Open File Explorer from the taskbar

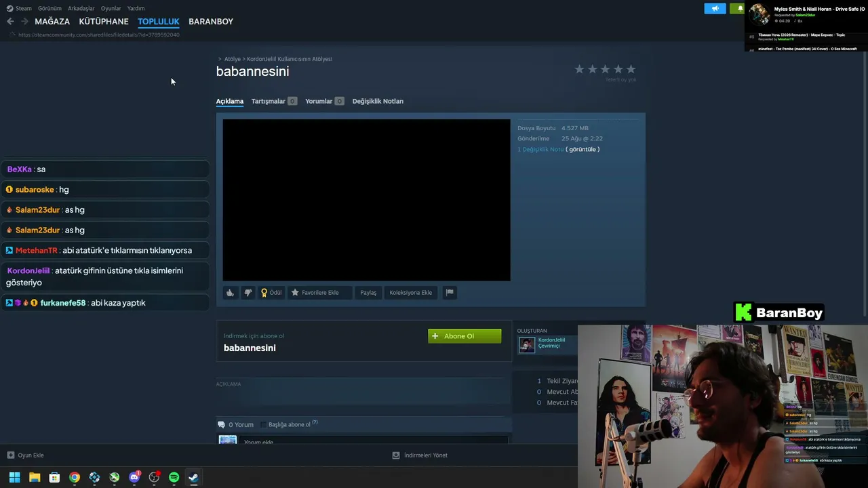coord(35,477)
